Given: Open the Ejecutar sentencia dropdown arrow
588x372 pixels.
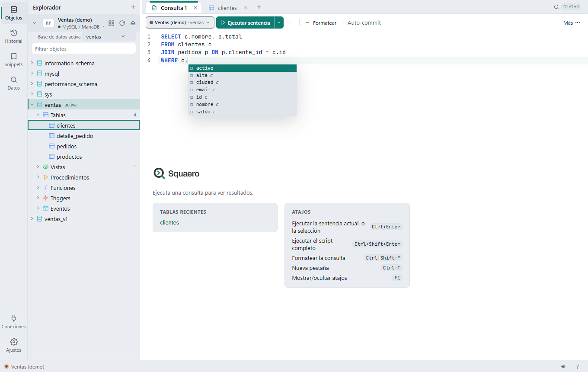Looking at the screenshot, I should click(x=279, y=22).
